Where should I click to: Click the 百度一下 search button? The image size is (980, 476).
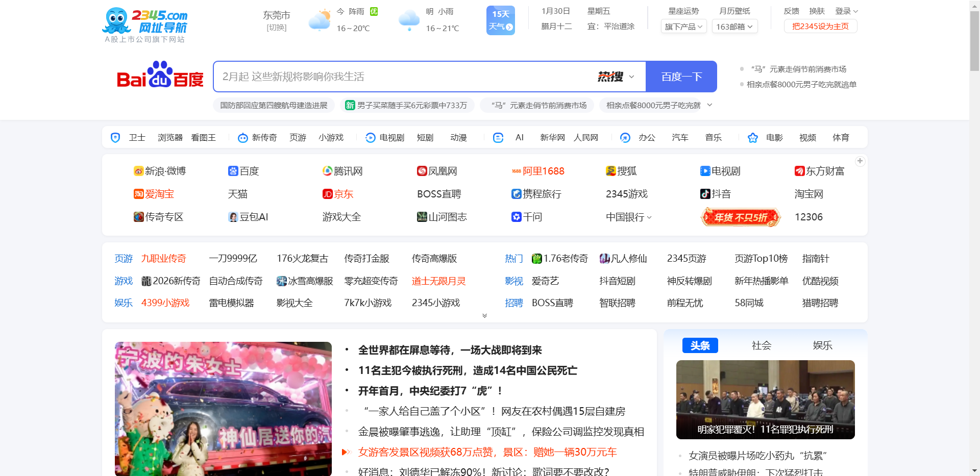681,77
